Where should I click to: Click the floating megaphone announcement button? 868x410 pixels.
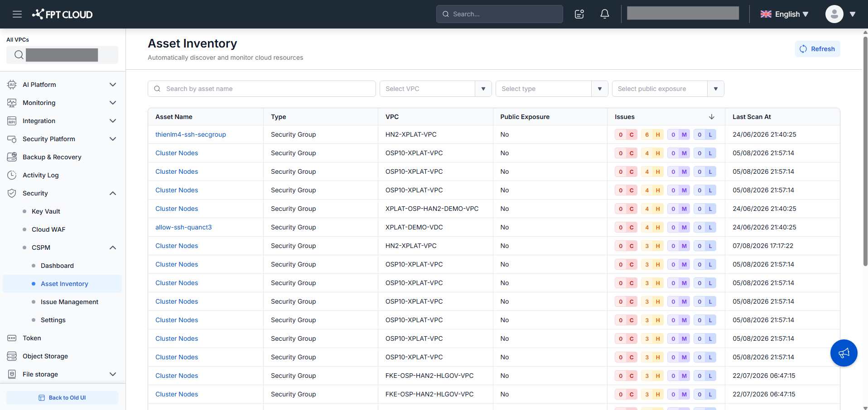click(844, 353)
